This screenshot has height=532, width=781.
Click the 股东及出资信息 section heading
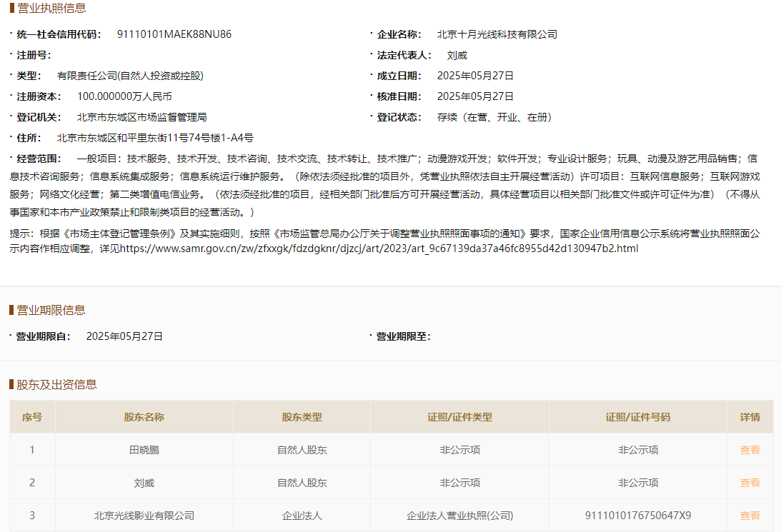[56, 384]
